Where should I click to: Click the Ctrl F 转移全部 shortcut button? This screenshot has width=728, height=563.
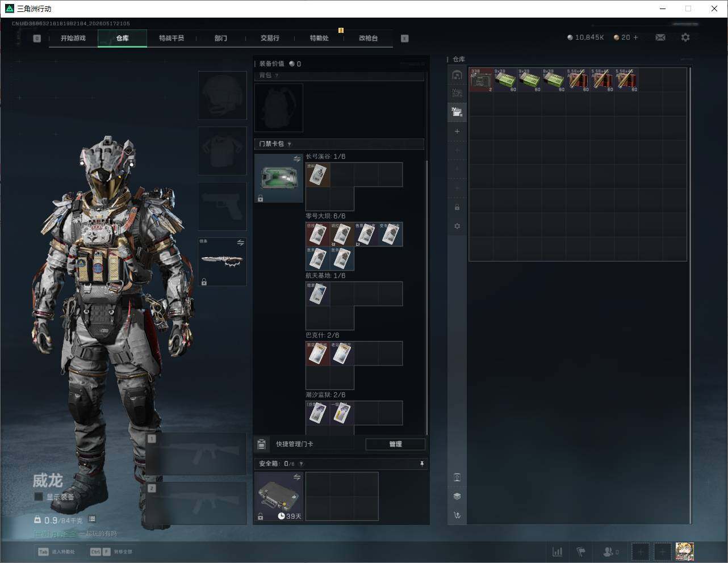(111, 552)
